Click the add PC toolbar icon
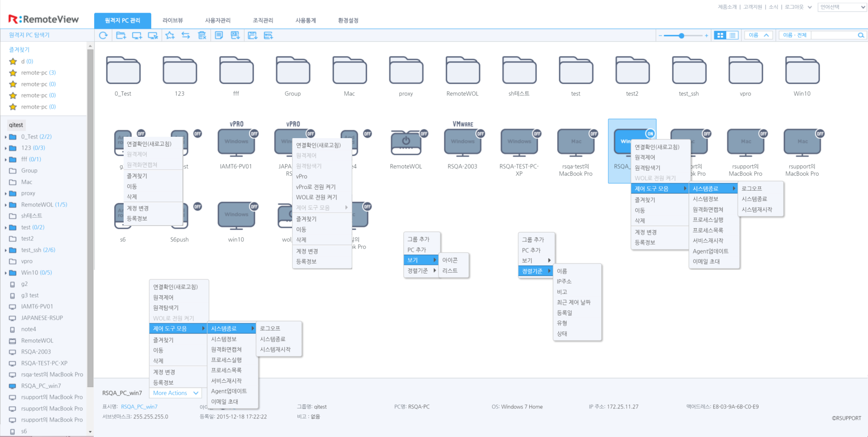 point(137,35)
